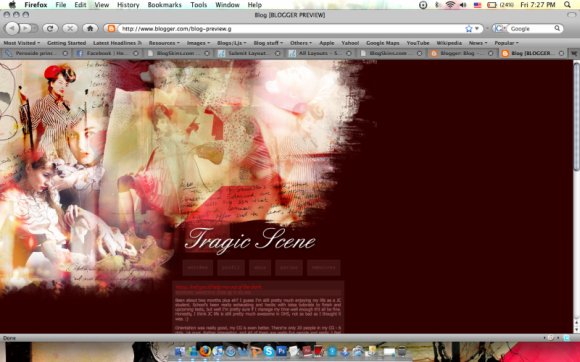This screenshot has height=362, width=580.
Task: Open the address bar history dropdown arrow
Action: 477,28
